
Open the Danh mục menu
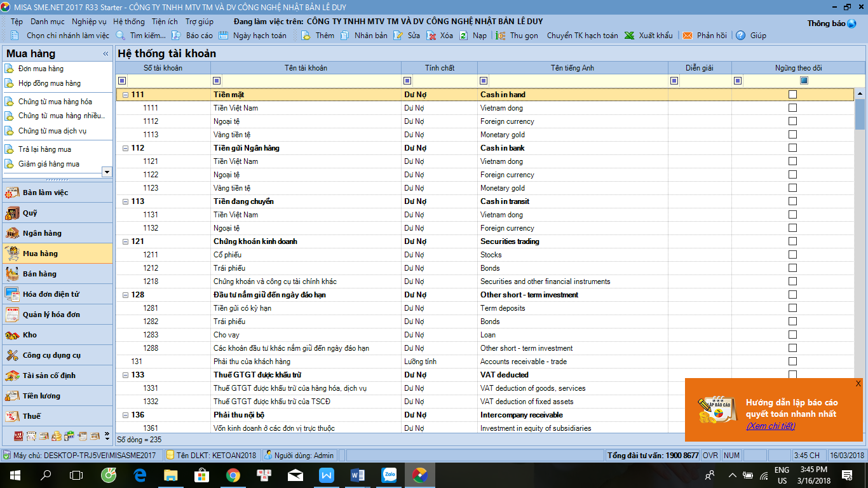[47, 22]
